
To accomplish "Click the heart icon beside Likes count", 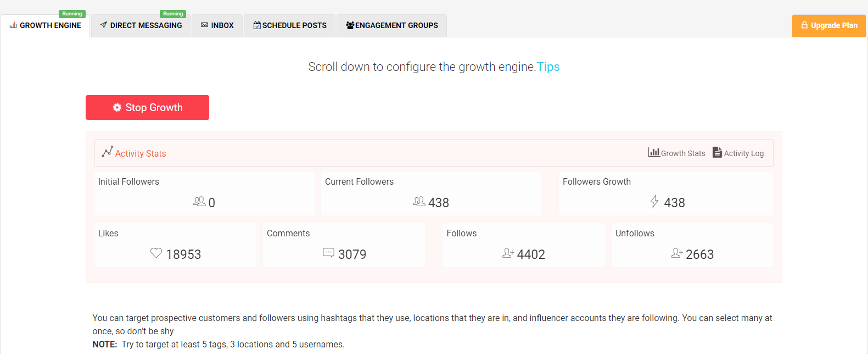I will click(x=156, y=253).
